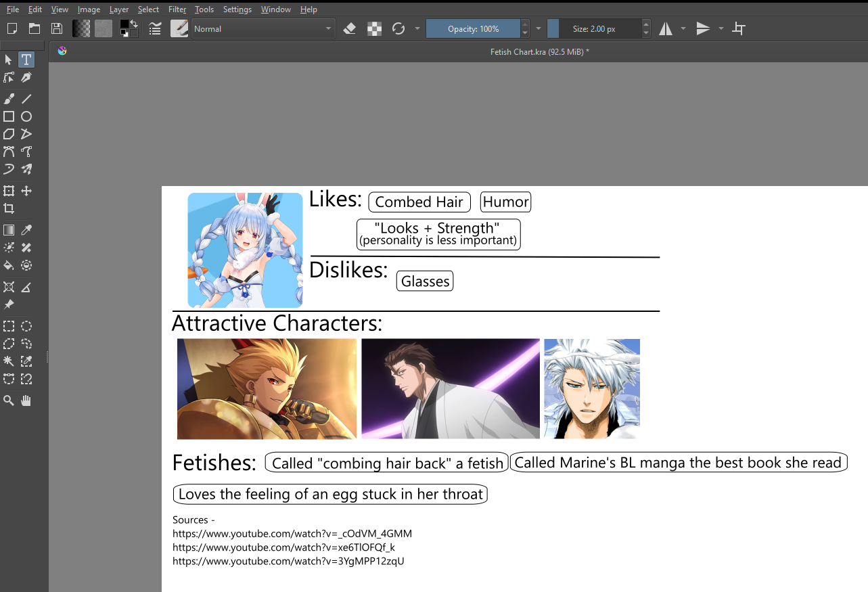Activate the Pan hand tool

[x=26, y=401]
